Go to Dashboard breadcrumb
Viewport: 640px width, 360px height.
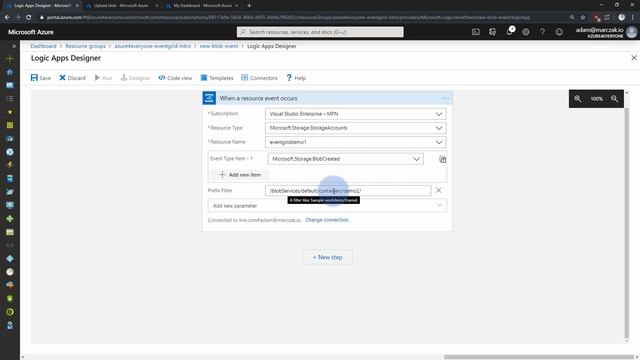43,46
